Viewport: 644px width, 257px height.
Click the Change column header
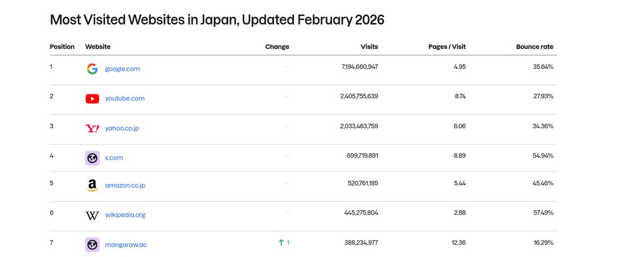277,47
